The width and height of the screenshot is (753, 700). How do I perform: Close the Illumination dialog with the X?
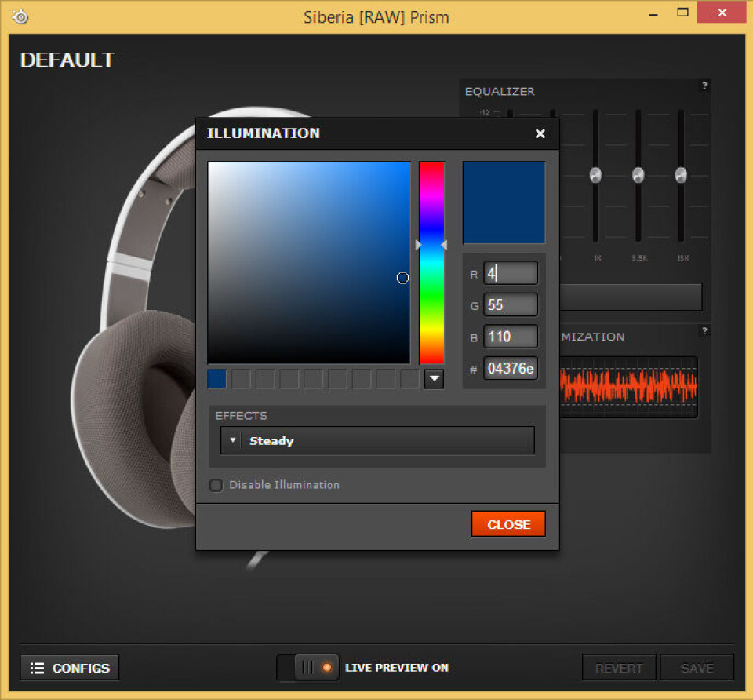[540, 133]
